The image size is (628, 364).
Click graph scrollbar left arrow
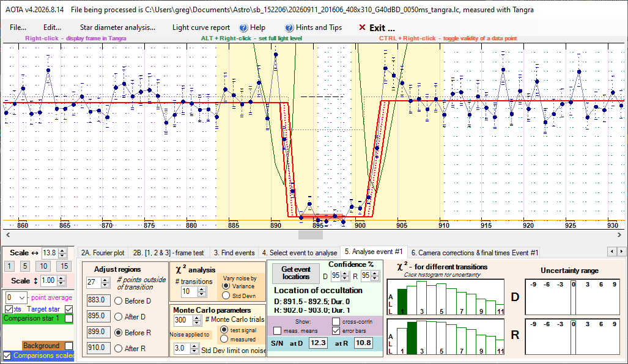pos(7,235)
